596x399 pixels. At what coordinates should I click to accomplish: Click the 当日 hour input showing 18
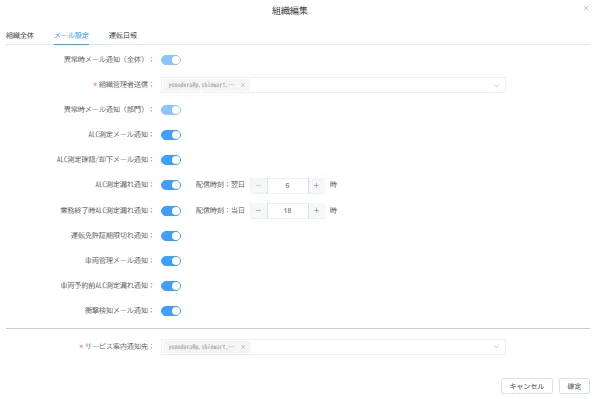(287, 211)
